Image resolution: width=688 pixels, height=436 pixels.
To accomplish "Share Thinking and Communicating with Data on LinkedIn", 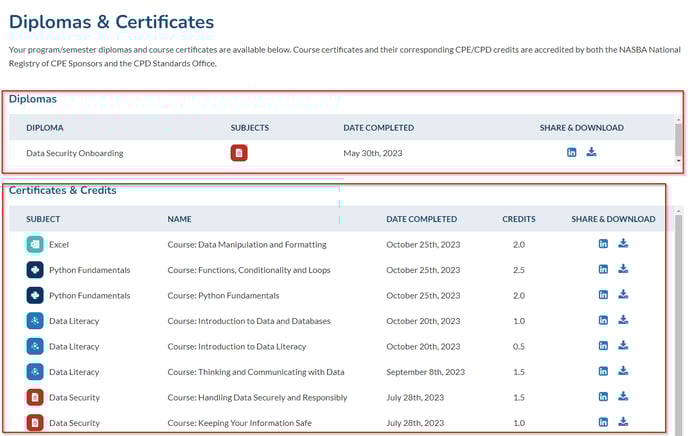I will click(603, 371).
